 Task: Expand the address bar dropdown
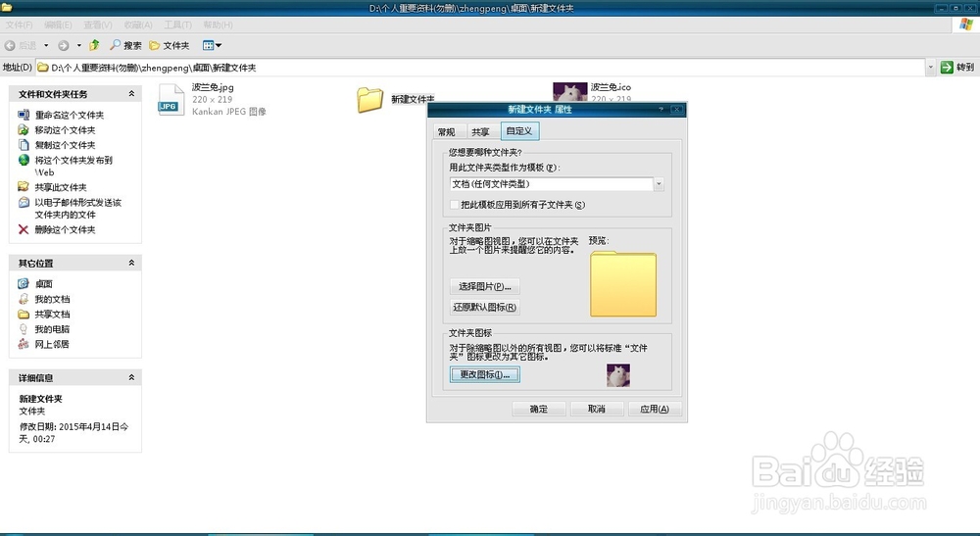pos(930,67)
